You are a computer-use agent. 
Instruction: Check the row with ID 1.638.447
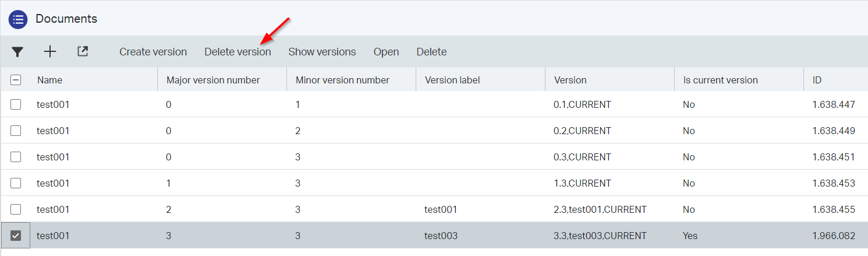pos(16,104)
